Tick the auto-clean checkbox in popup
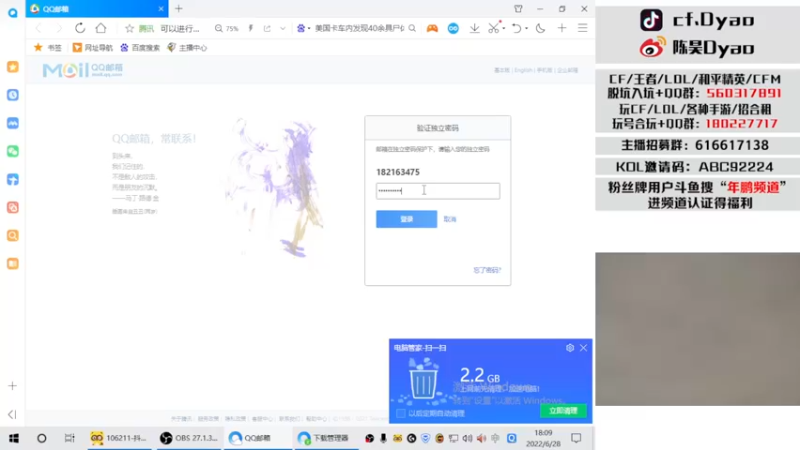This screenshot has width=800, height=450. coord(401,413)
